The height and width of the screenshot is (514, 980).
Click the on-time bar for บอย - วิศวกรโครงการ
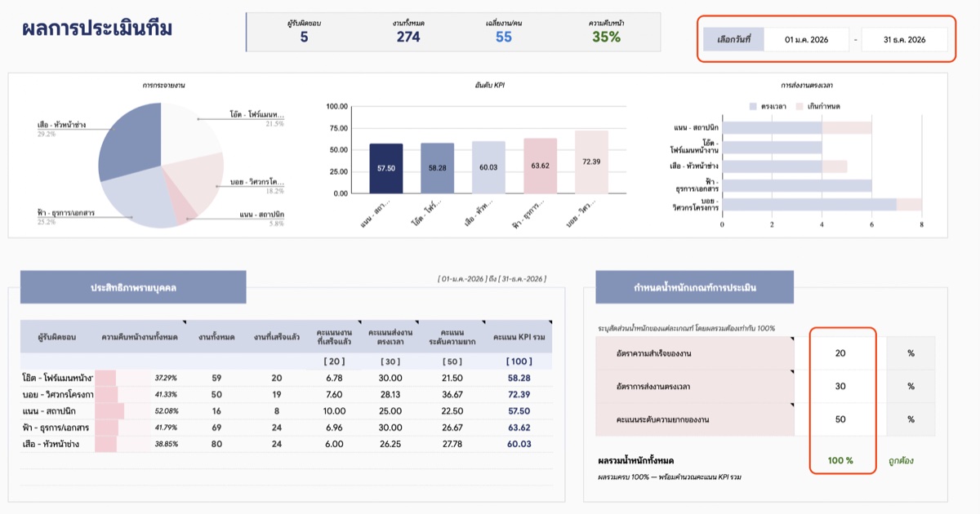point(809,204)
